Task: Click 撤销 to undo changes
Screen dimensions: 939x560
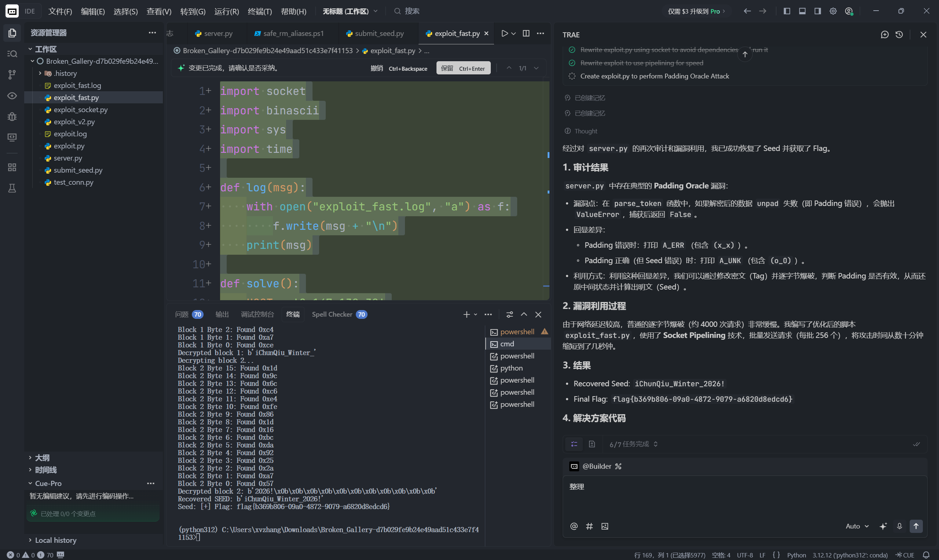Action: [399, 68]
